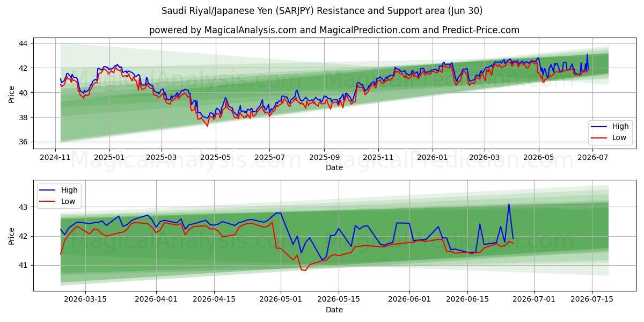
Task: Click the upper chart 'Date' axis label
Action: (334, 167)
